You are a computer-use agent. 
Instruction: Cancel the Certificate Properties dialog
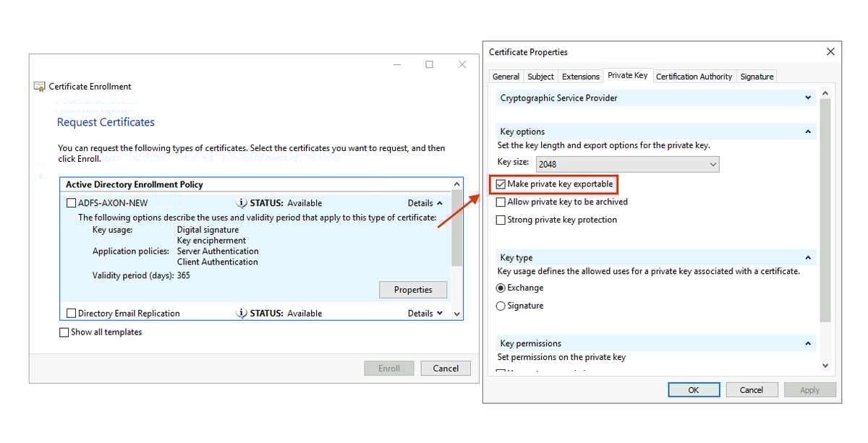point(752,390)
